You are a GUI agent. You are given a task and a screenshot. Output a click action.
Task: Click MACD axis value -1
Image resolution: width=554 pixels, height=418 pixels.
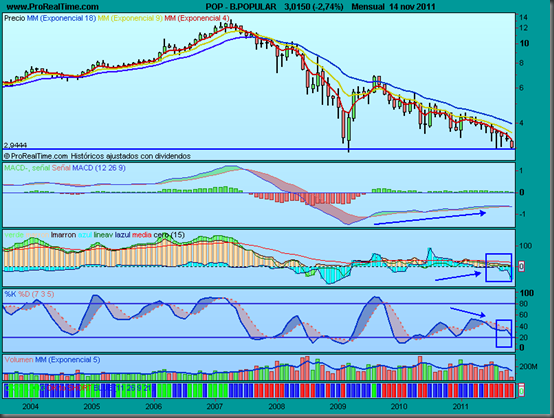pos(522,214)
